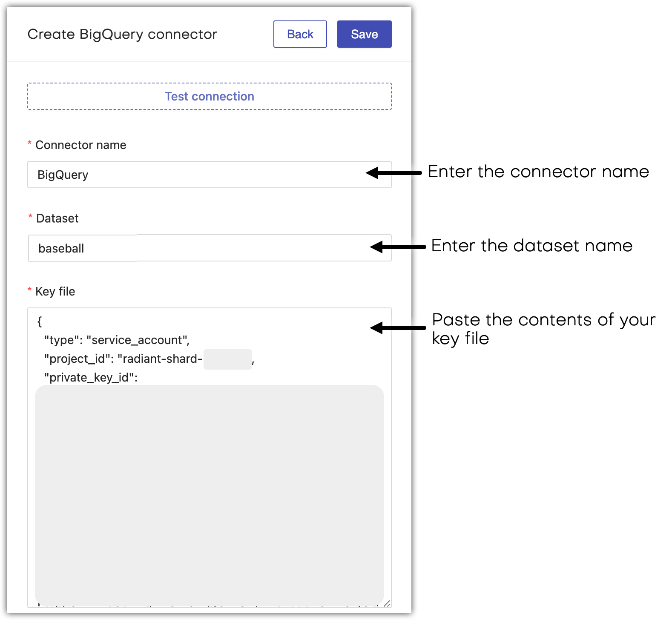Run Test connection
Image resolution: width=672 pixels, height=620 pixels.
210,96
